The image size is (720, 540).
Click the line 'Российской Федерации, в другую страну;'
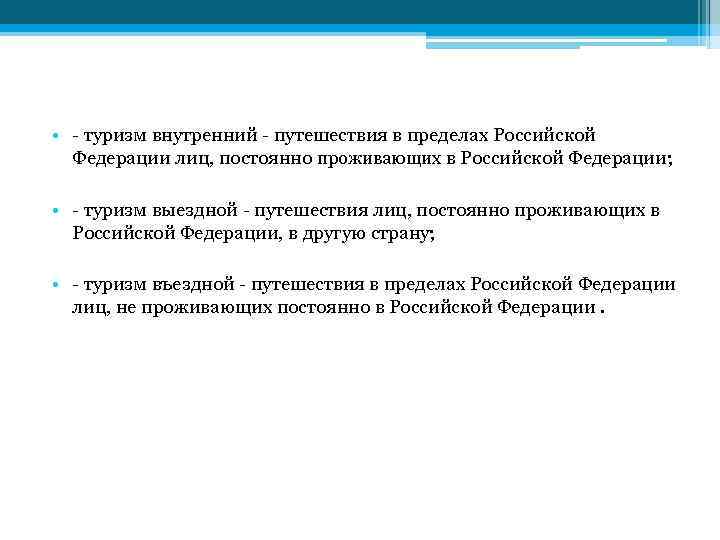pos(253,234)
